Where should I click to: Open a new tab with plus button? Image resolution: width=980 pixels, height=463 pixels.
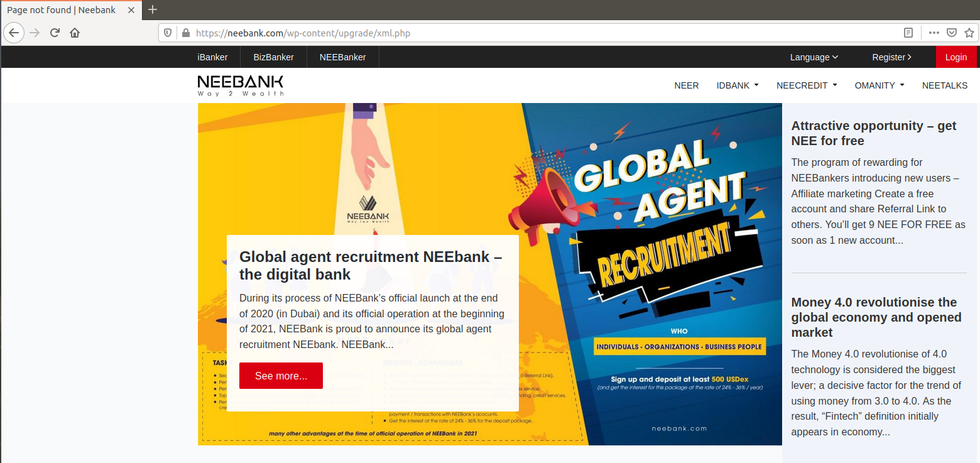(152, 9)
